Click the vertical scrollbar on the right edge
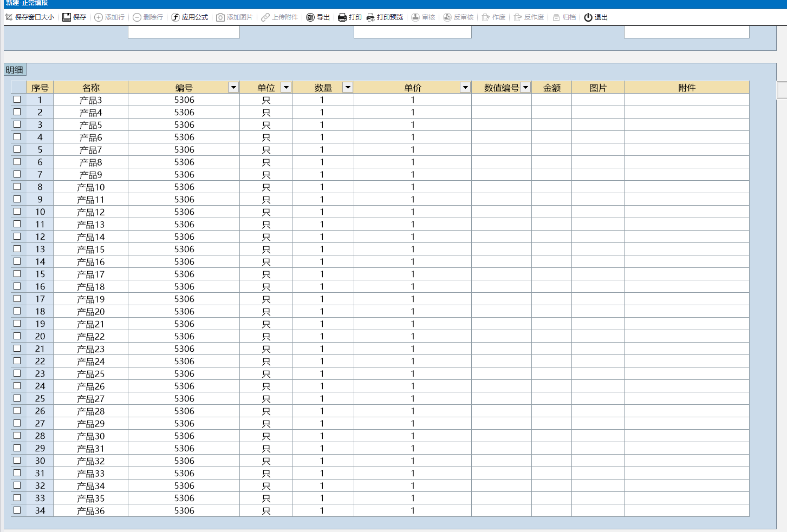The width and height of the screenshot is (787, 532). click(x=782, y=90)
